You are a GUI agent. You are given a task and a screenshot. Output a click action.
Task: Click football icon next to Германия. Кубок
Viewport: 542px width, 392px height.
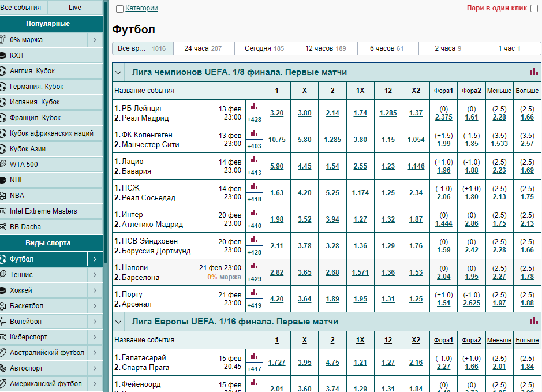pos(3,87)
